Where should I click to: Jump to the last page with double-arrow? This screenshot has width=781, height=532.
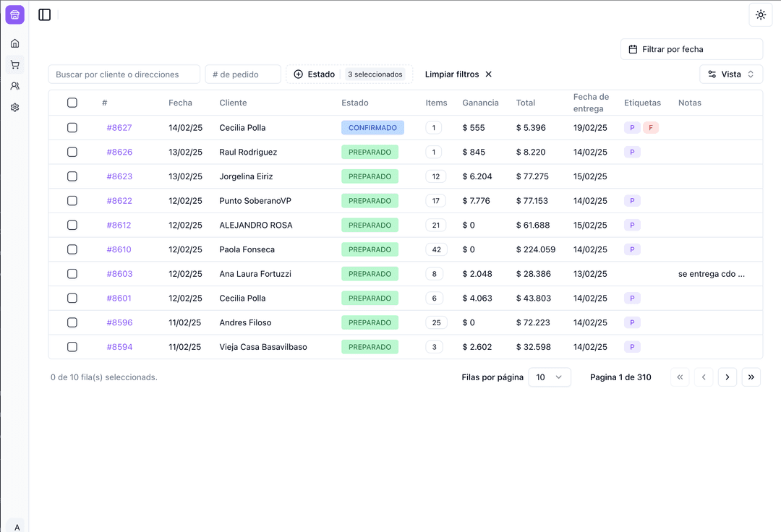751,377
